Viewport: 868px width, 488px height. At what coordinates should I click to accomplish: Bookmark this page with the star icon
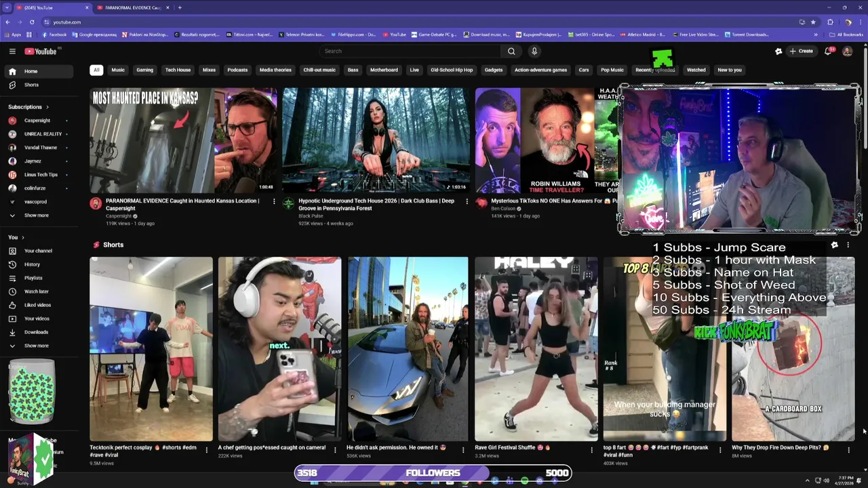pos(813,22)
